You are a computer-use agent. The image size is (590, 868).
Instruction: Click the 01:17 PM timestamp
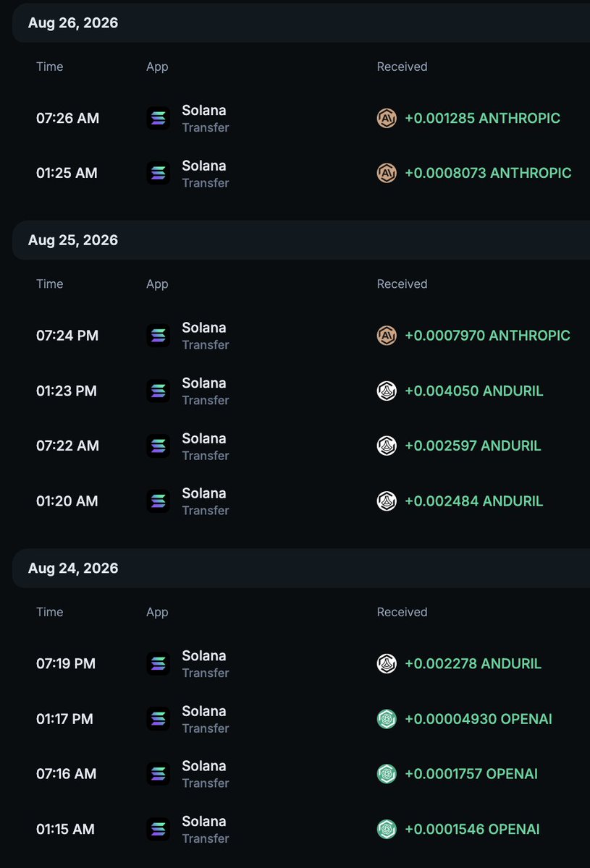pos(65,719)
